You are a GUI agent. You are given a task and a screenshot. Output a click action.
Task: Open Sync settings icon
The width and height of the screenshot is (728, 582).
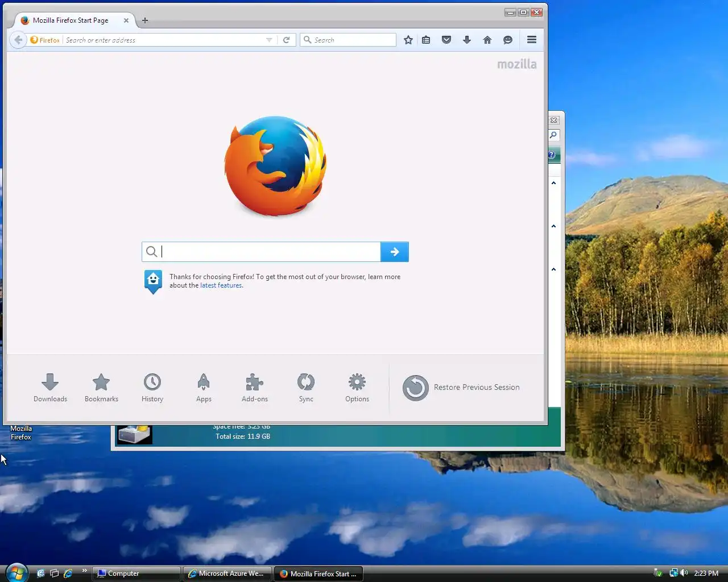[306, 388]
